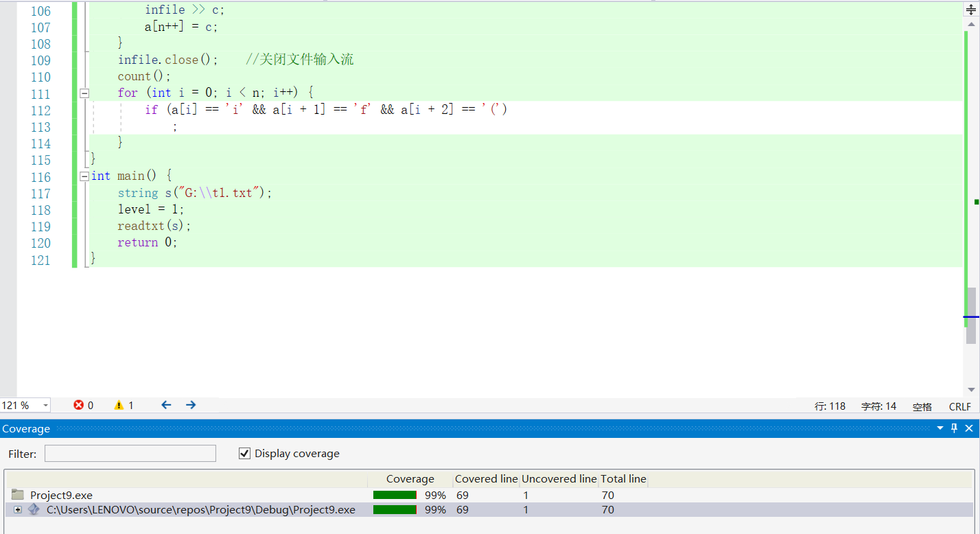Select the C:\Users\LENOVO\source\repos Project9.exe row
This screenshot has height=534, width=980.
click(x=489, y=509)
